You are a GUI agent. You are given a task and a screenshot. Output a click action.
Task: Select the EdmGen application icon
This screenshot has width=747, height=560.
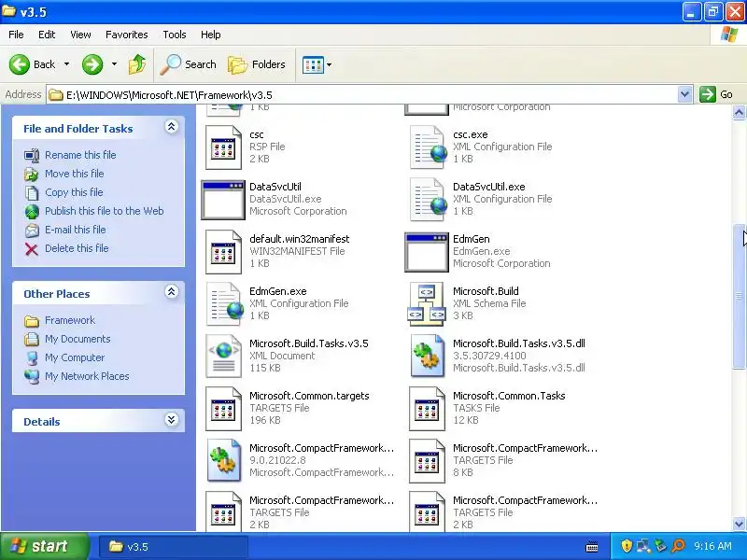pyautogui.click(x=427, y=252)
